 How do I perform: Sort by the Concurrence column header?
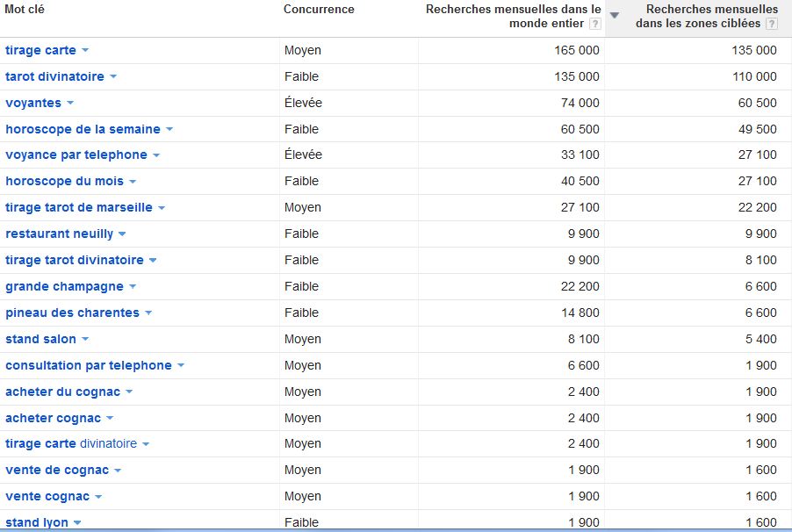(319, 9)
